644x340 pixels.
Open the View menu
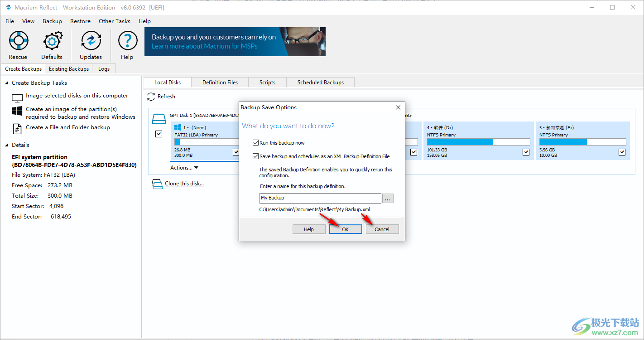coord(28,21)
